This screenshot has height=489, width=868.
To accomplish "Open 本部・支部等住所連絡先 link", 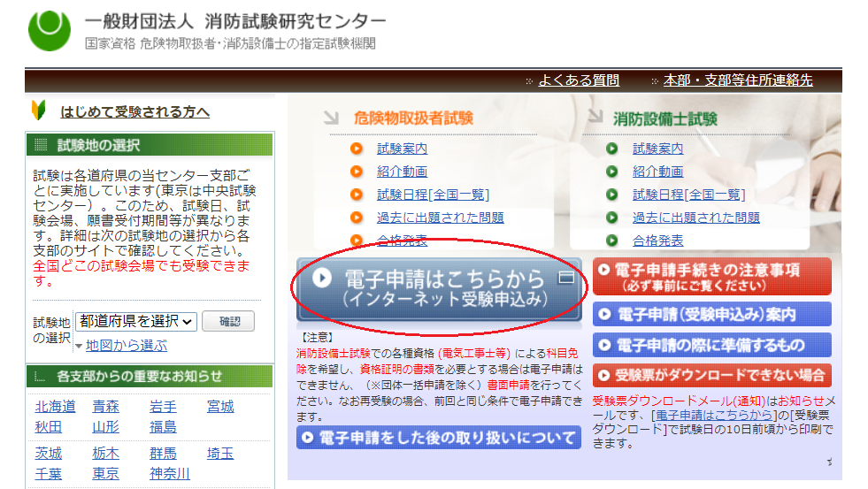I will coord(738,80).
